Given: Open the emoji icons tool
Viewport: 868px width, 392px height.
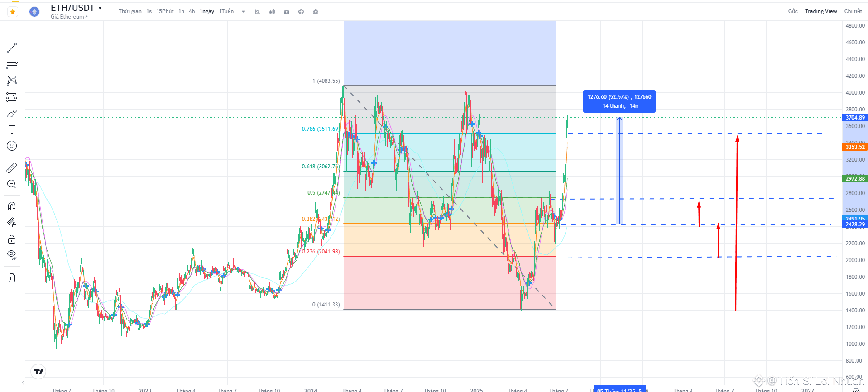Looking at the screenshot, I should (12, 146).
